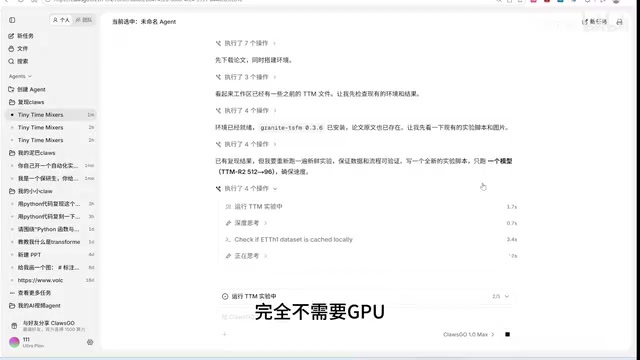Click the folder icon beside 复现claws
The image size is (640, 360).
tap(12, 102)
